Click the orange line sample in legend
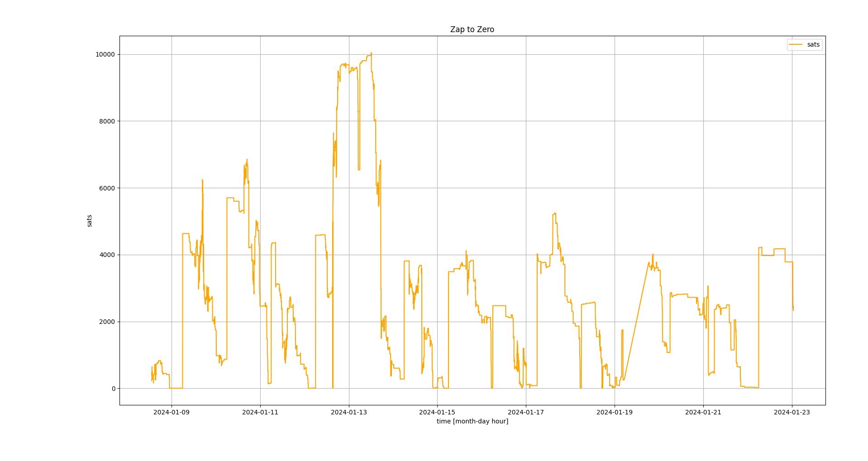 click(x=796, y=44)
